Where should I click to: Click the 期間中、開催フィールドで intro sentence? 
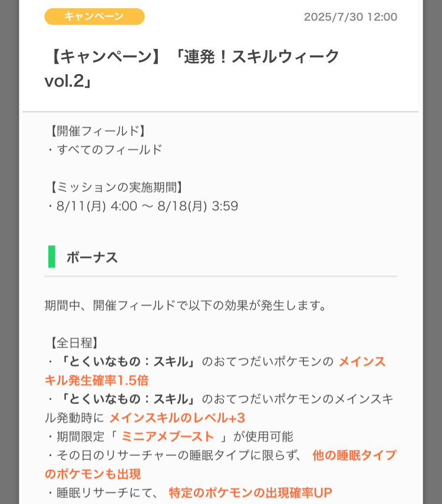pos(186,306)
